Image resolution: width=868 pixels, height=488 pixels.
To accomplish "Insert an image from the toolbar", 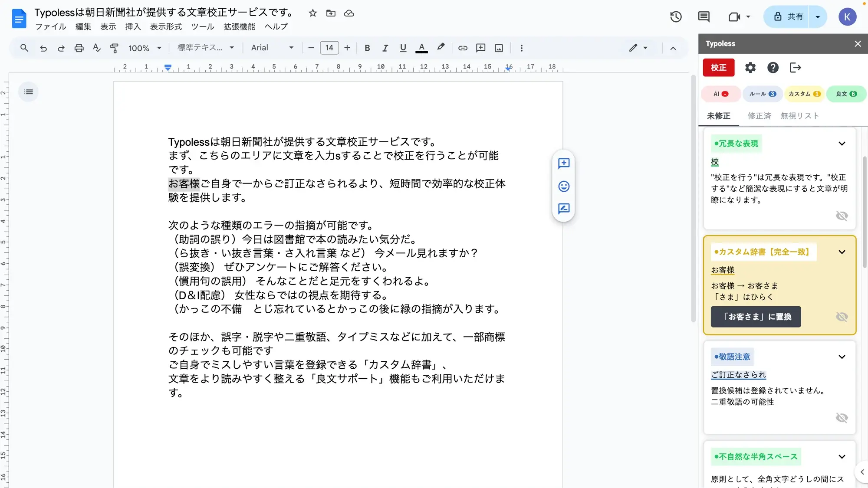I will (499, 48).
